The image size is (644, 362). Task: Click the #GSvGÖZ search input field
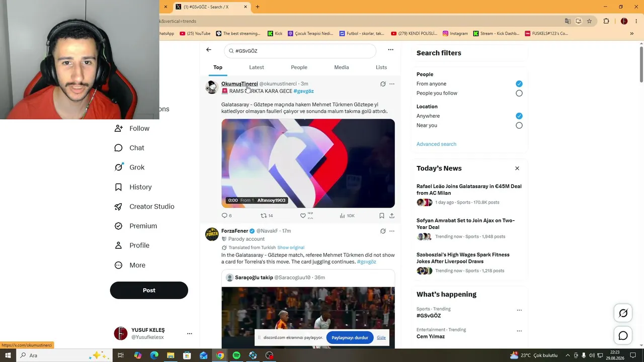(300, 51)
